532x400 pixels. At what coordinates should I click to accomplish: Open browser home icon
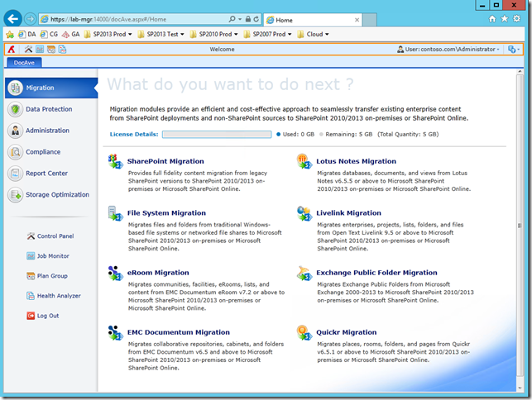point(492,19)
